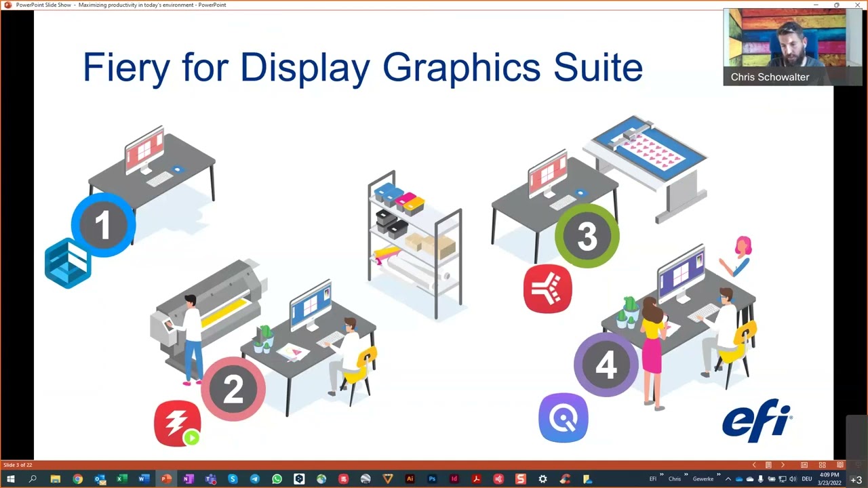
Task: Open the Windows Start menu
Action: tap(10, 479)
